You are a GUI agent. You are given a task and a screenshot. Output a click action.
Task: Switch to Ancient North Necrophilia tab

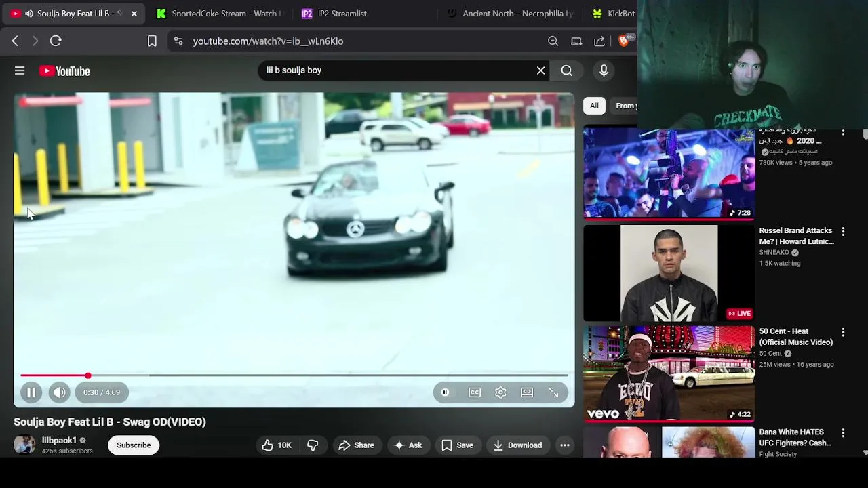pyautogui.click(x=512, y=14)
